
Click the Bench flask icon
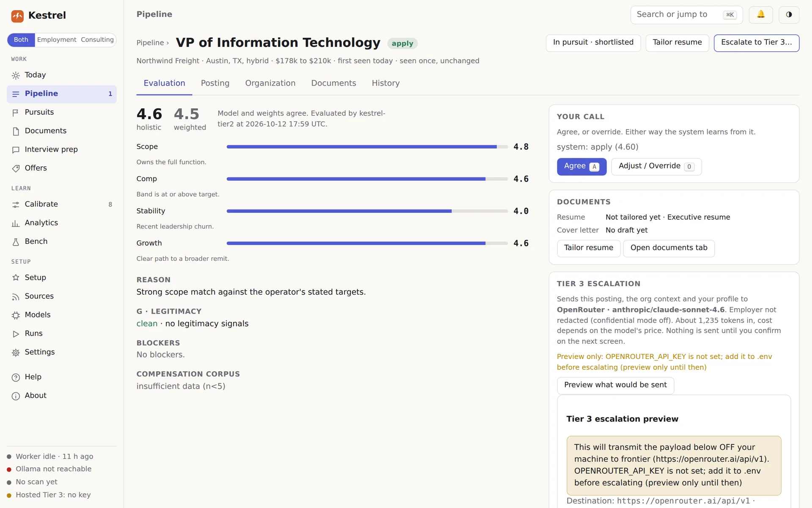[16, 242]
